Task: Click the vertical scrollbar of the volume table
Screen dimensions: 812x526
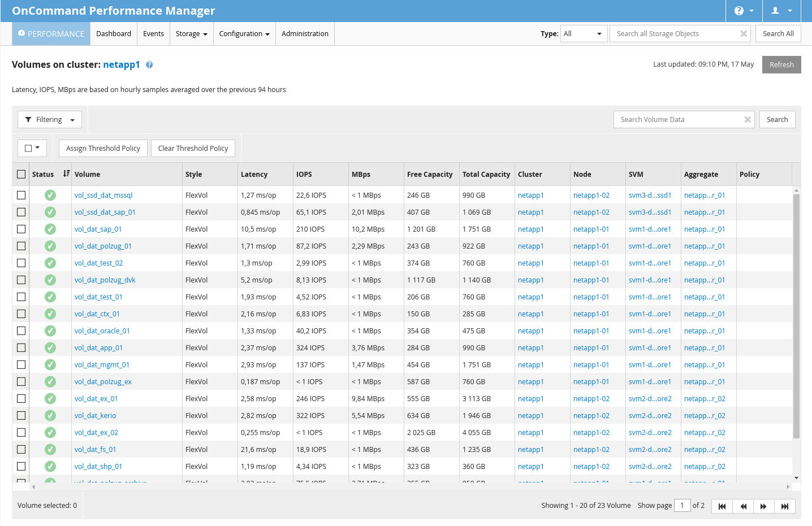Action: (796, 316)
